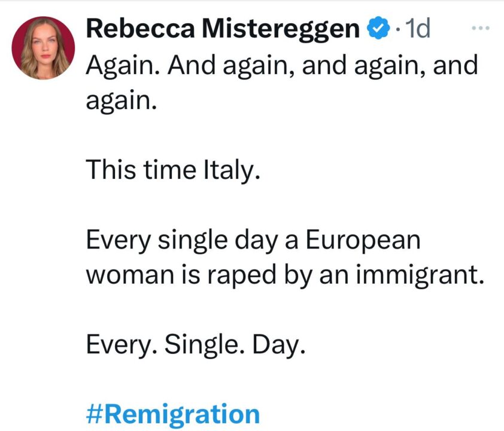This screenshot has width=504, height=431.
Task: Open the #Remigration hashtag link
Action: tap(174, 414)
